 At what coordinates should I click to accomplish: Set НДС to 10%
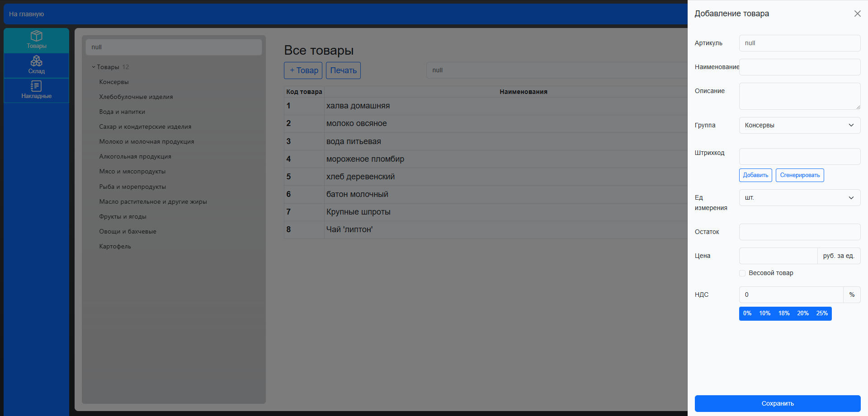(764, 313)
